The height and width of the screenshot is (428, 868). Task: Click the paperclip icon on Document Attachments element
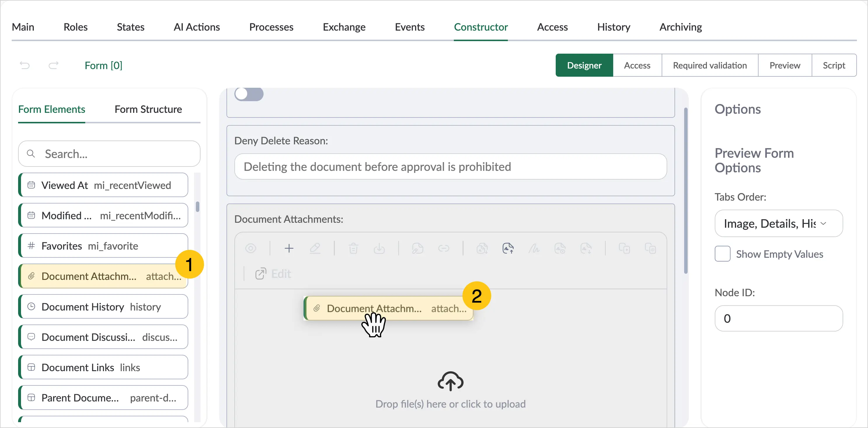point(31,276)
